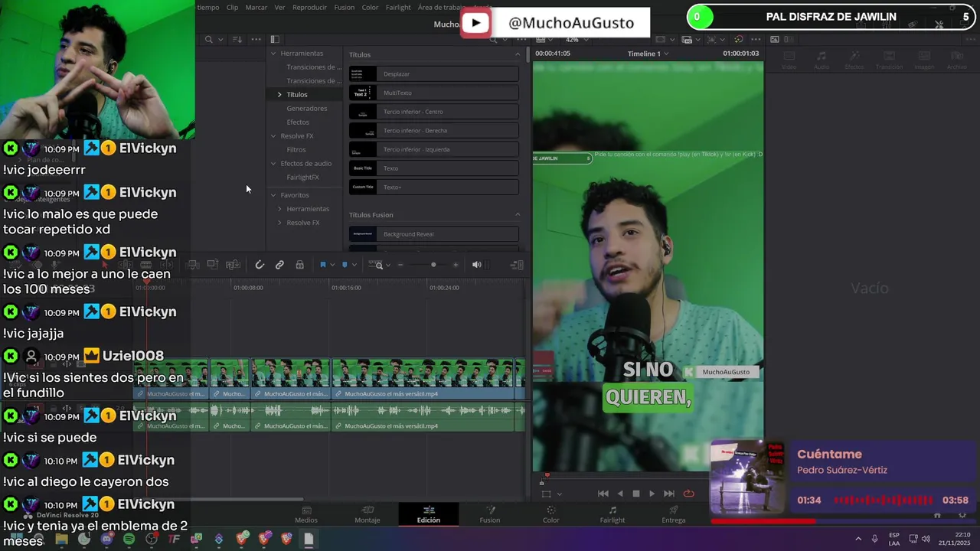
Task: Stop playback in the viewer
Action: pos(635,494)
